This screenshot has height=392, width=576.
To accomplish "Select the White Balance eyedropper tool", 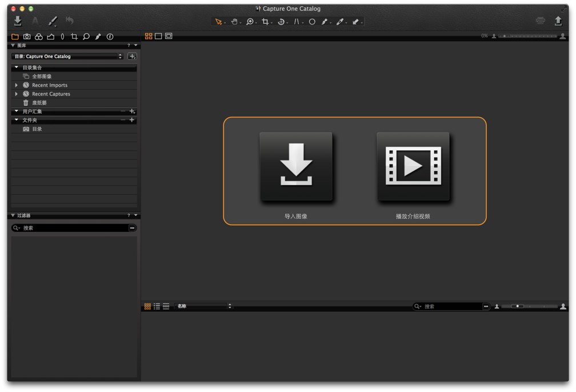I will tap(340, 22).
